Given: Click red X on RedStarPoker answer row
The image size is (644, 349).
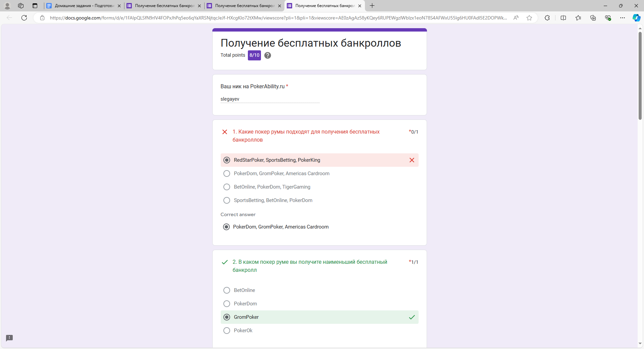Looking at the screenshot, I should [412, 160].
